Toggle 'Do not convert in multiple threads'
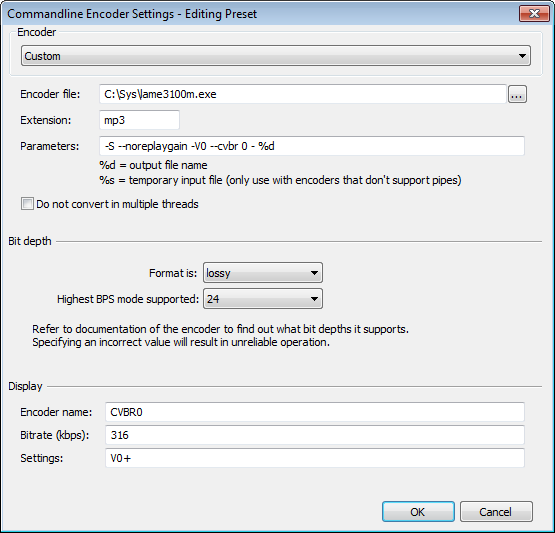555x533 pixels. click(x=27, y=204)
